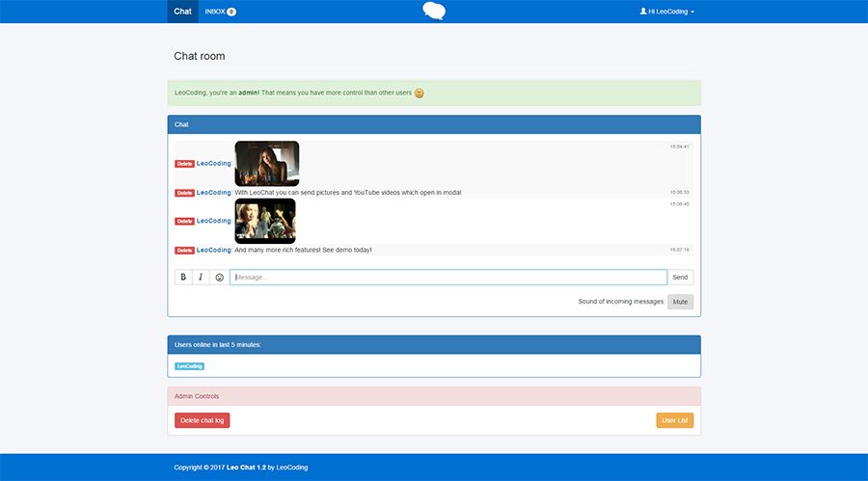Delete the 15:04:41 picture message

(184, 164)
